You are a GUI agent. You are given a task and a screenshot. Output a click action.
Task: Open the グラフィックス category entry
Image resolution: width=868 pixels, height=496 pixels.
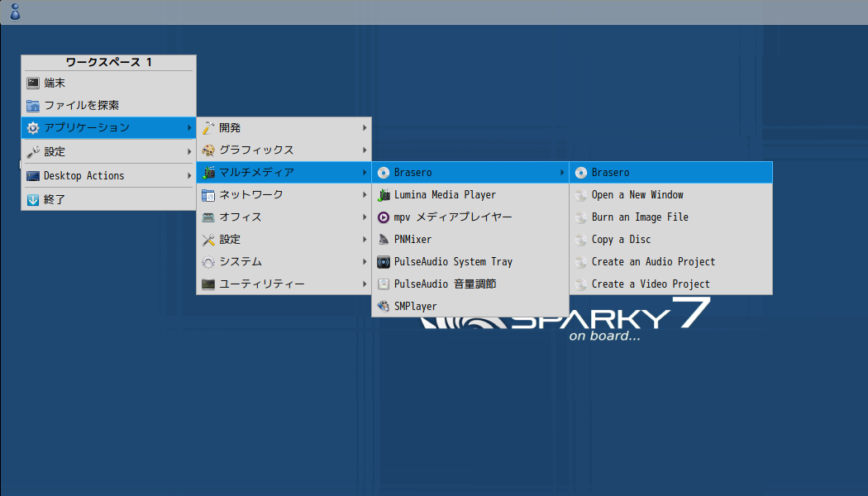[x=284, y=150]
